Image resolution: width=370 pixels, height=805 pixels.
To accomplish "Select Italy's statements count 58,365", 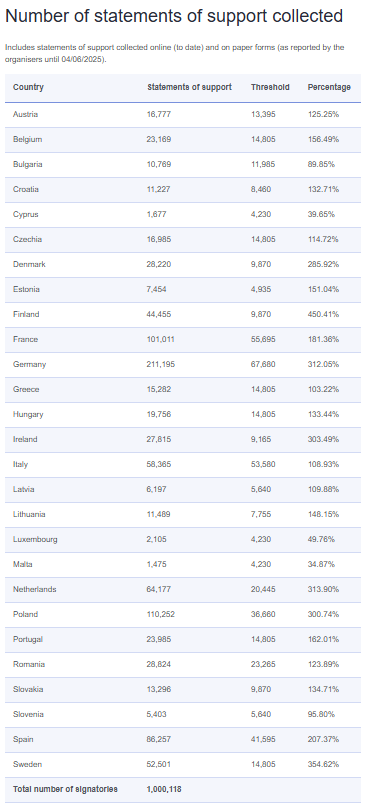I will click(159, 465).
